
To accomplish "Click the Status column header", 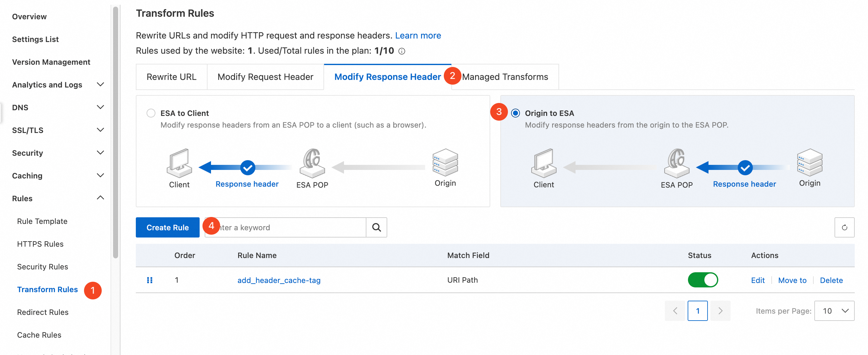I will pyautogui.click(x=700, y=255).
